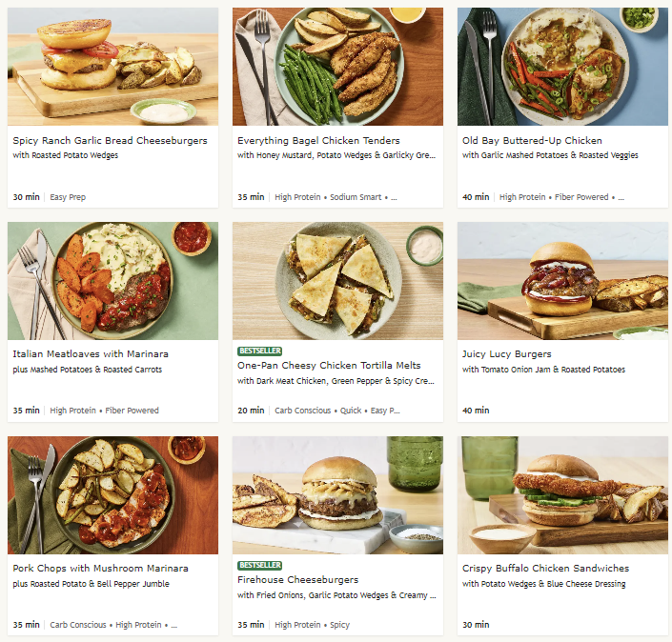672x642 pixels.
Task: Open the Crispy Buffalo Chicken Sandwiches title
Action: pyautogui.click(x=545, y=569)
